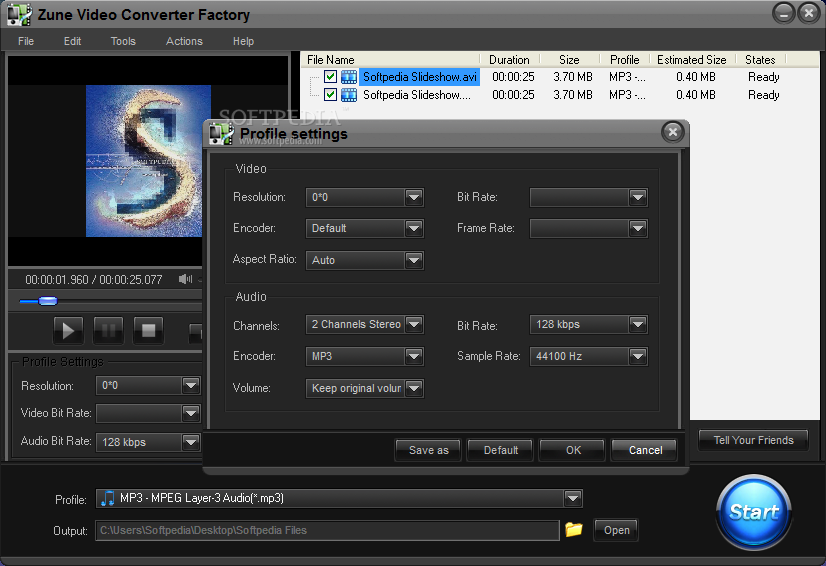The image size is (826, 566).
Task: Open the Tools menu
Action: 123,41
